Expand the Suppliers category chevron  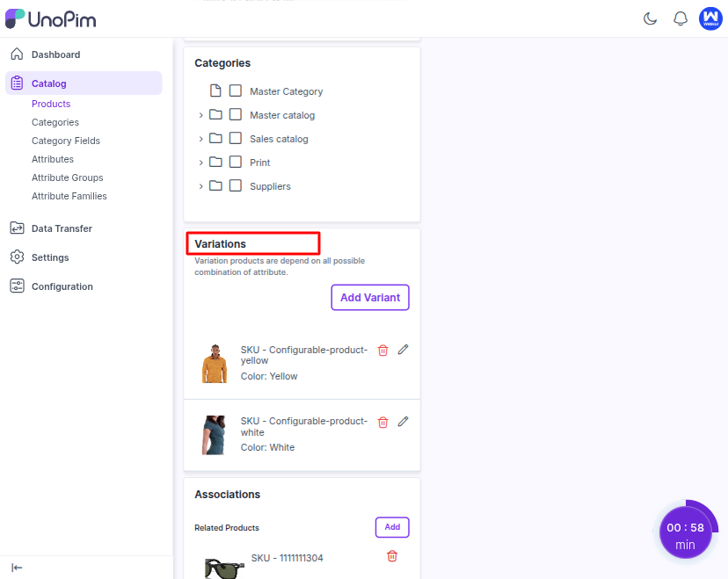tap(200, 186)
